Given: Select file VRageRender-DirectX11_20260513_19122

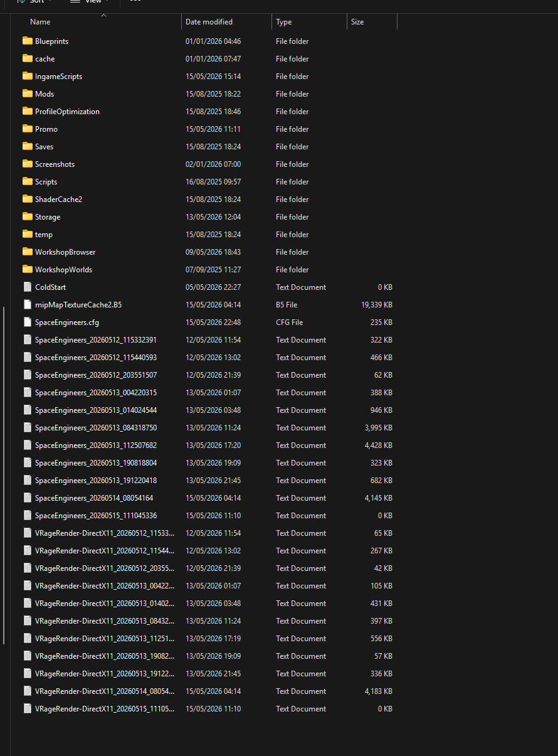Looking at the screenshot, I should click(x=105, y=673).
